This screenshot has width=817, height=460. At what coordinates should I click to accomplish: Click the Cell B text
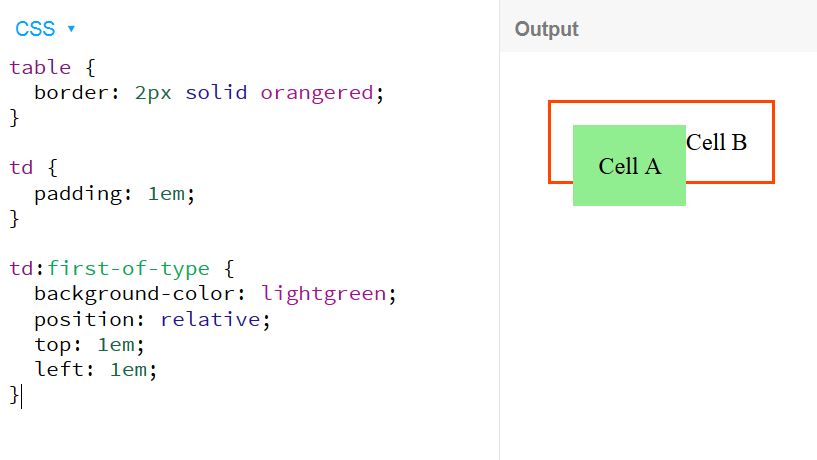click(x=716, y=142)
